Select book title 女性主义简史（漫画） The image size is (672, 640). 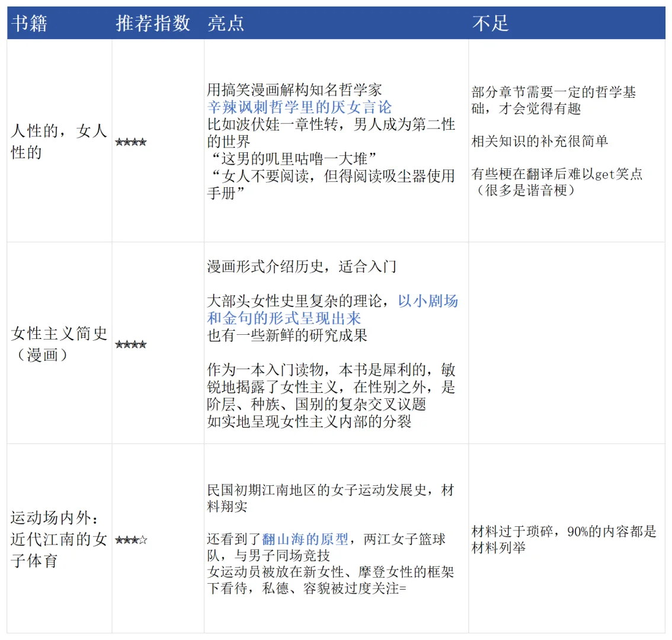click(x=59, y=344)
